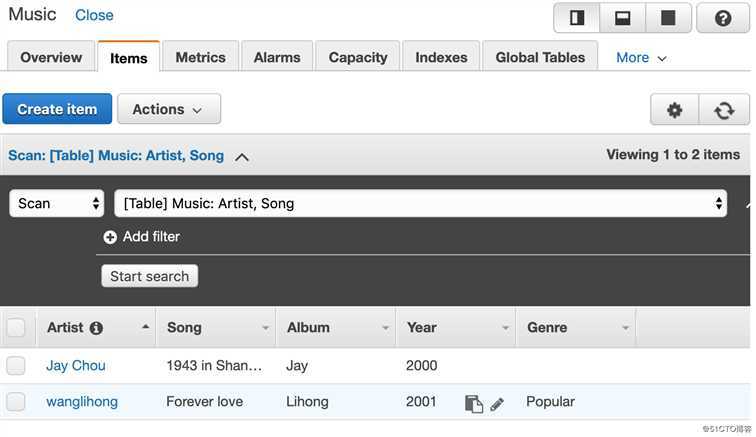Image resolution: width=756 pixels, height=437 pixels.
Task: Click the 'Viewing 1 to 2 items' text
Action: click(673, 154)
